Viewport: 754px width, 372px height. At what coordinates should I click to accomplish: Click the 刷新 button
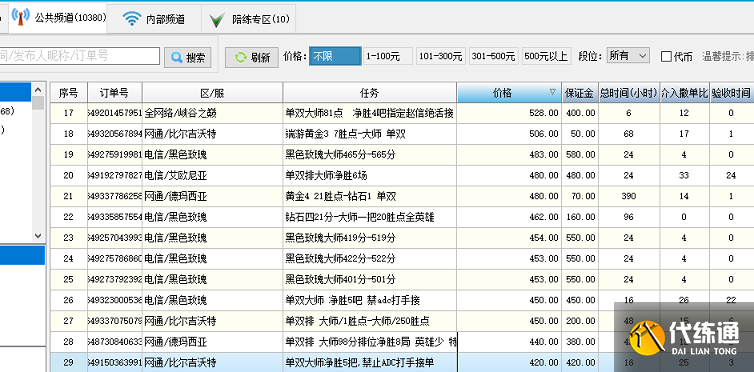click(x=251, y=58)
